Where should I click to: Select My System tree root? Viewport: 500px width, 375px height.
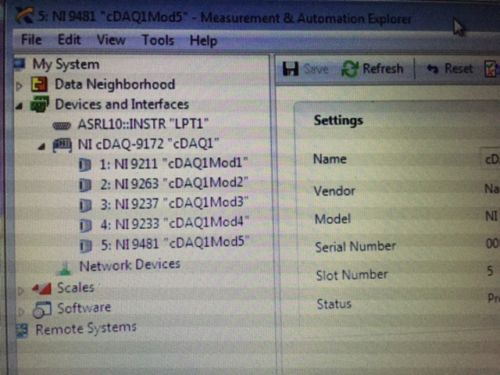point(66,64)
